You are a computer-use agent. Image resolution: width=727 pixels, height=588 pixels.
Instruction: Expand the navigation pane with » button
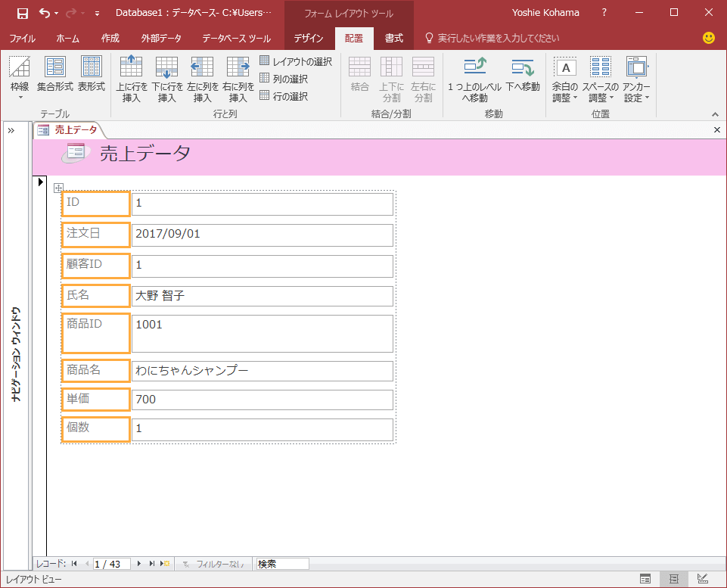11,130
